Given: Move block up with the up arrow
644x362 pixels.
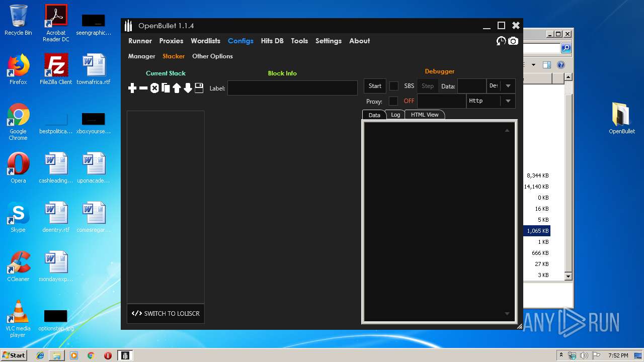Looking at the screenshot, I should coord(177,88).
